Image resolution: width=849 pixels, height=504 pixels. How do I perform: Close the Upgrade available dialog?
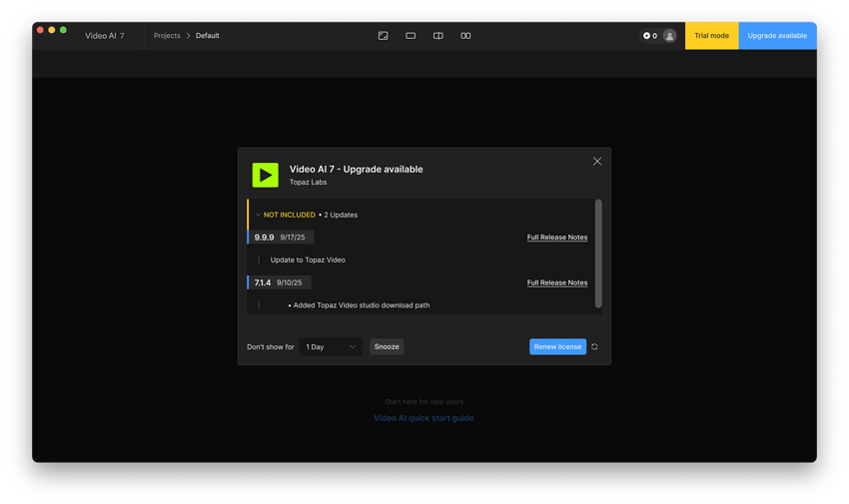596,161
